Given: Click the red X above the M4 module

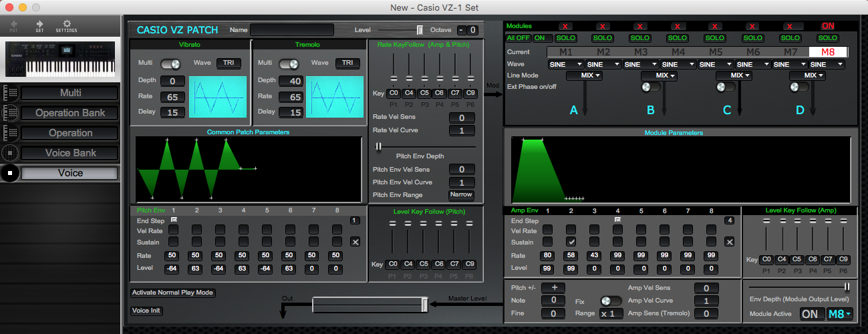Looking at the screenshot, I should [x=678, y=26].
